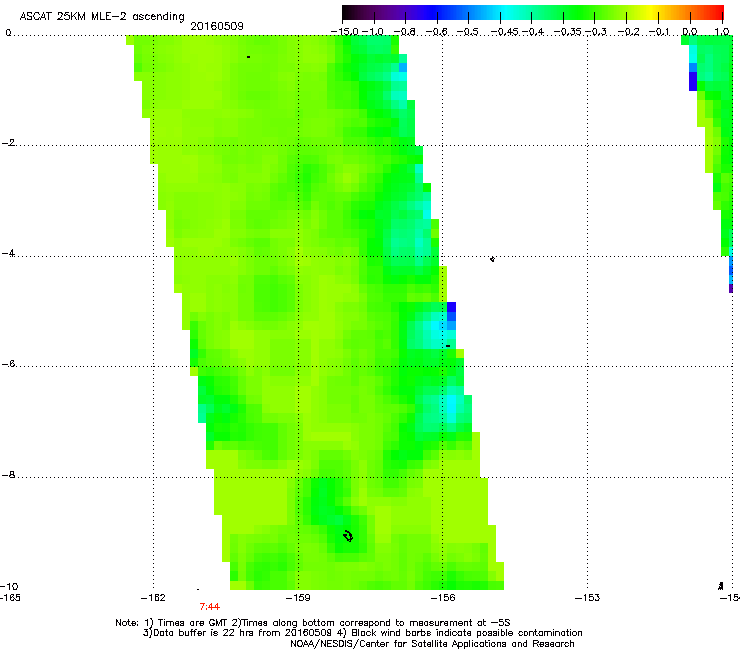
Task: Click the longitude label -153
Action: point(588,598)
